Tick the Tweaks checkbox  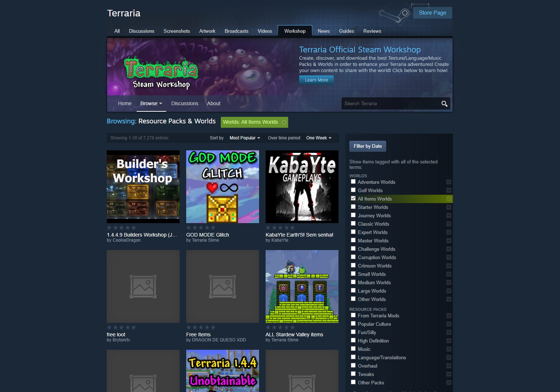coord(353,374)
